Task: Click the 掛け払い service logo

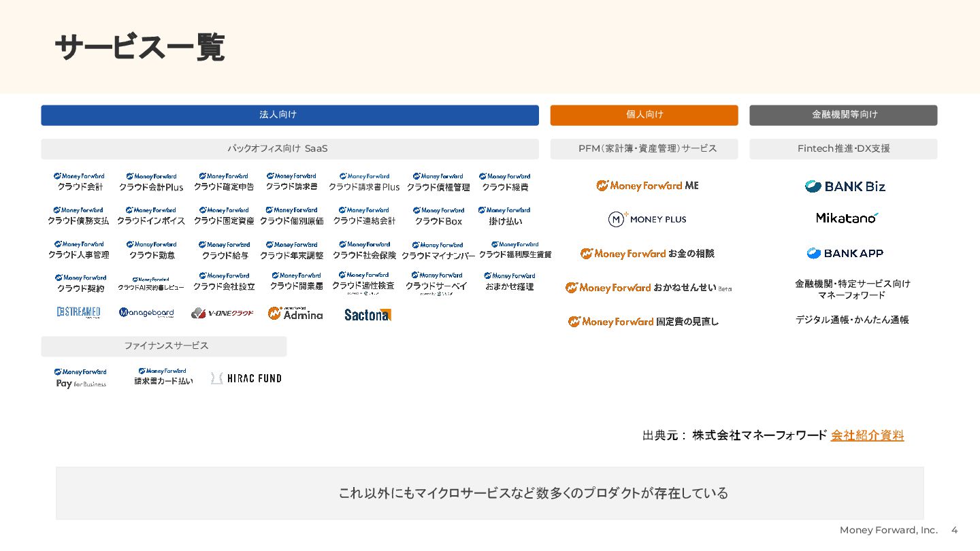Action: pyautogui.click(x=505, y=216)
